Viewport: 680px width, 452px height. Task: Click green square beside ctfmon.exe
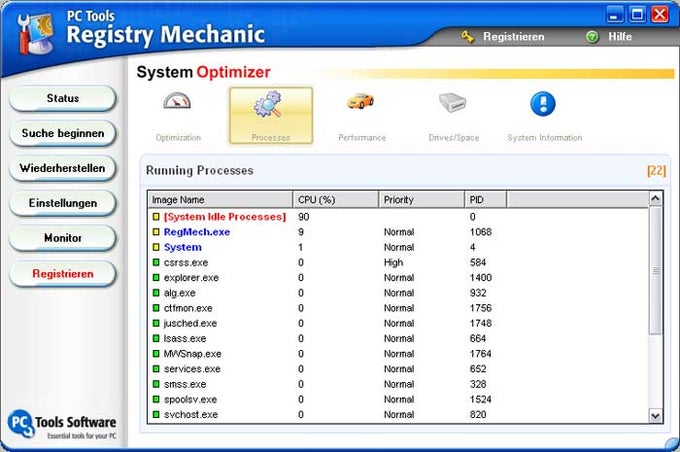[156, 308]
